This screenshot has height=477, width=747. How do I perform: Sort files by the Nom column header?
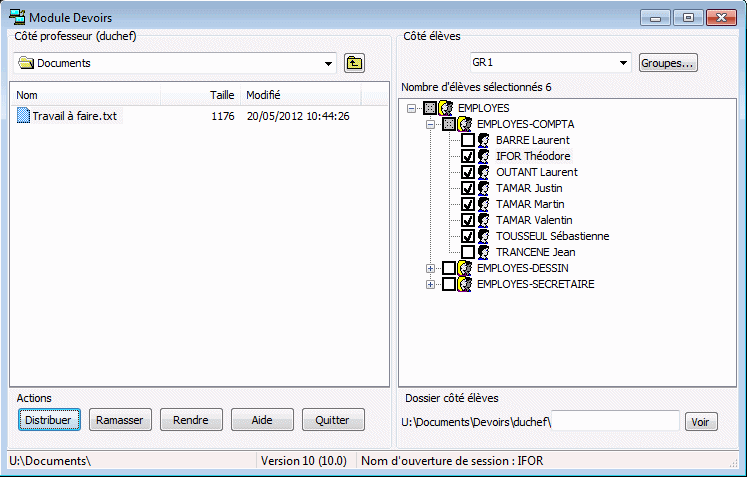[86, 95]
